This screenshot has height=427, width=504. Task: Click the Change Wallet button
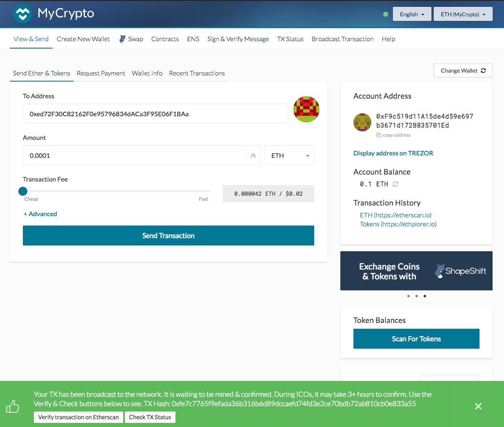click(x=463, y=71)
